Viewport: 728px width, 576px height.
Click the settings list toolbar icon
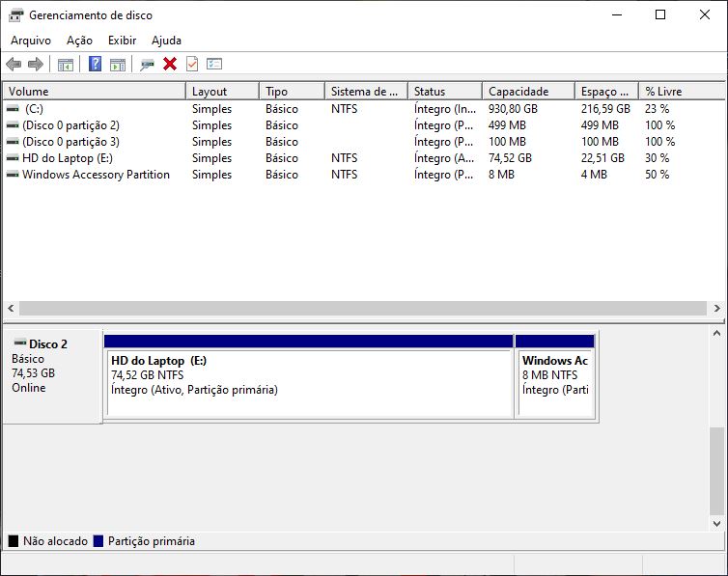pyautogui.click(x=214, y=64)
